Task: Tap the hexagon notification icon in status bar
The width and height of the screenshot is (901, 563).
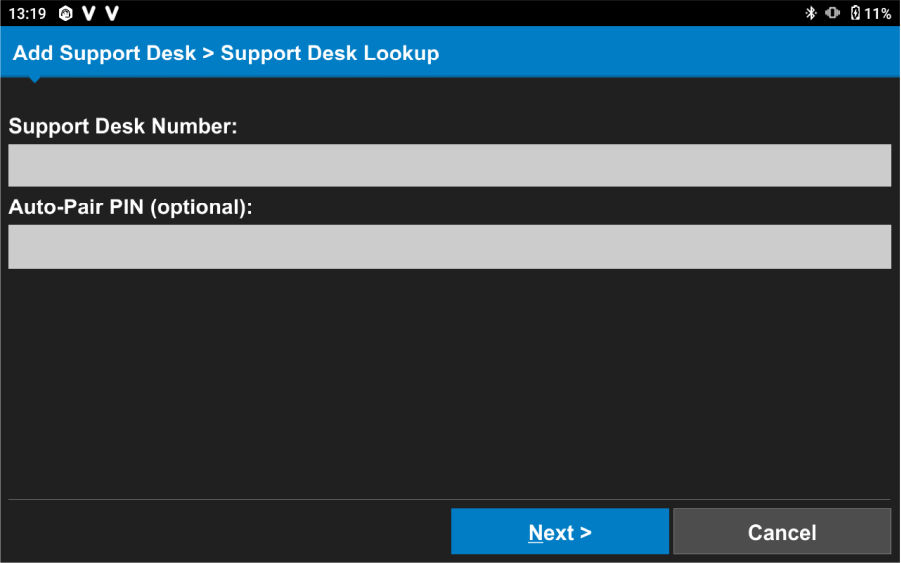Action: coord(66,13)
